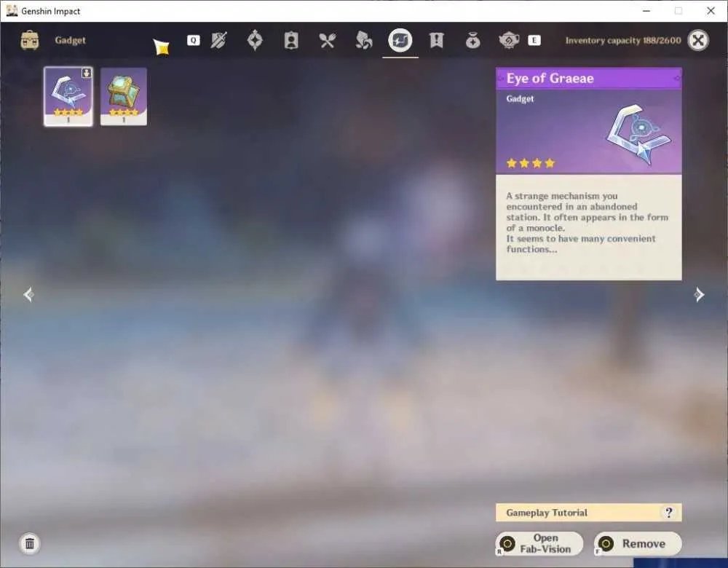Select the Eye of Graeae gadget

click(68, 96)
